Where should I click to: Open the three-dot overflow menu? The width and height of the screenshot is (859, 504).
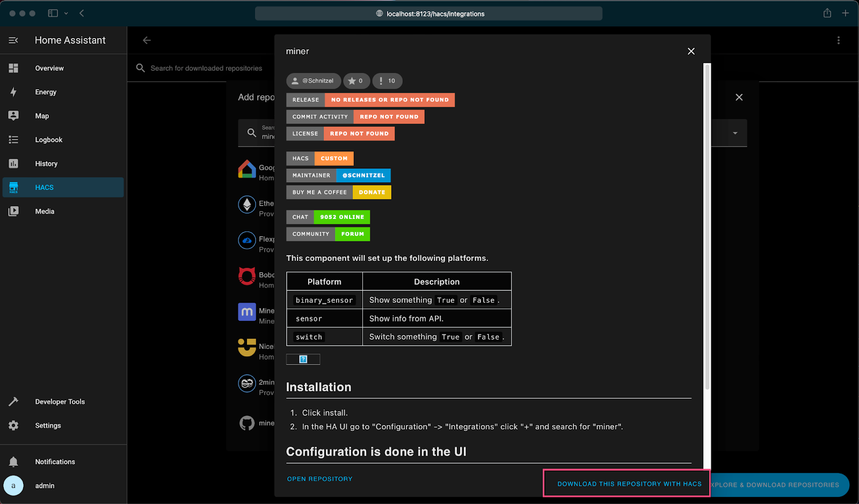(839, 40)
